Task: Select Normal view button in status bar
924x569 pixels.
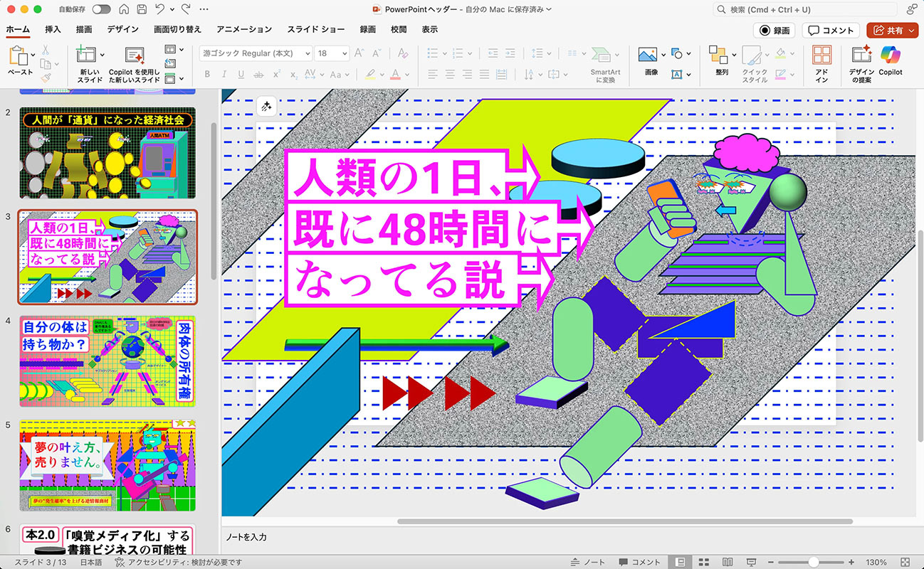Action: click(x=681, y=562)
